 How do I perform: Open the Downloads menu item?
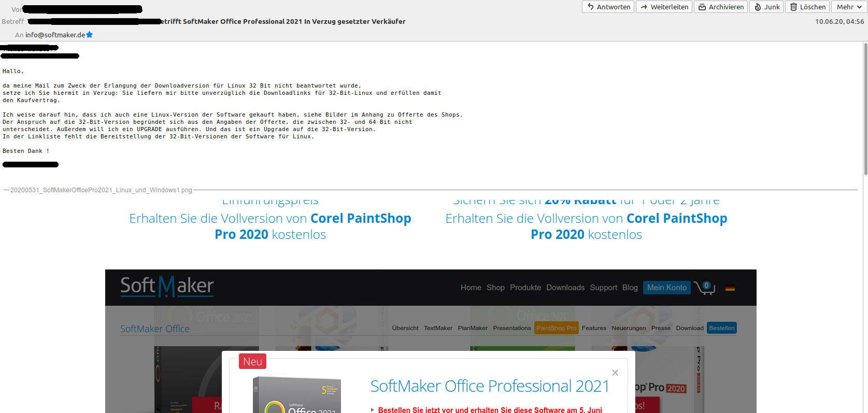click(565, 288)
